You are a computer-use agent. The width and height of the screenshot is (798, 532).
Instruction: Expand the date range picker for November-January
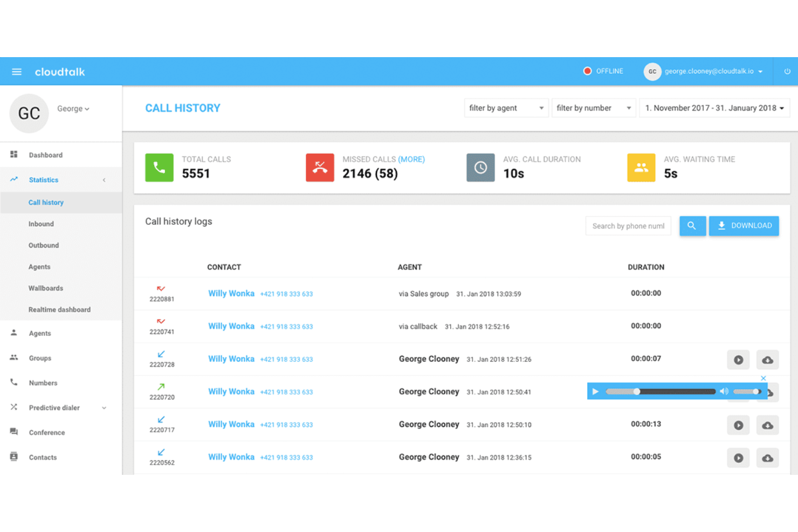click(714, 108)
